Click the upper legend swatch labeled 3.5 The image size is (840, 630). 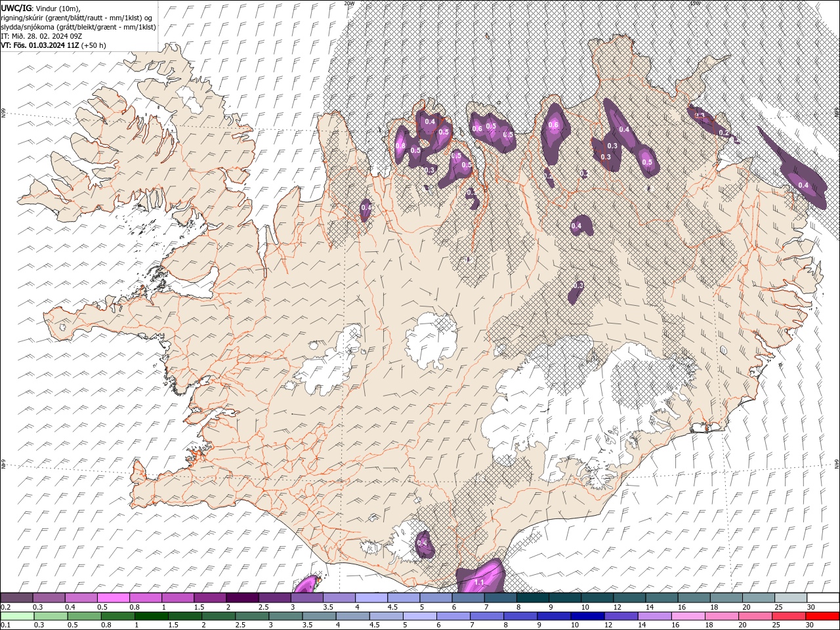(x=339, y=598)
